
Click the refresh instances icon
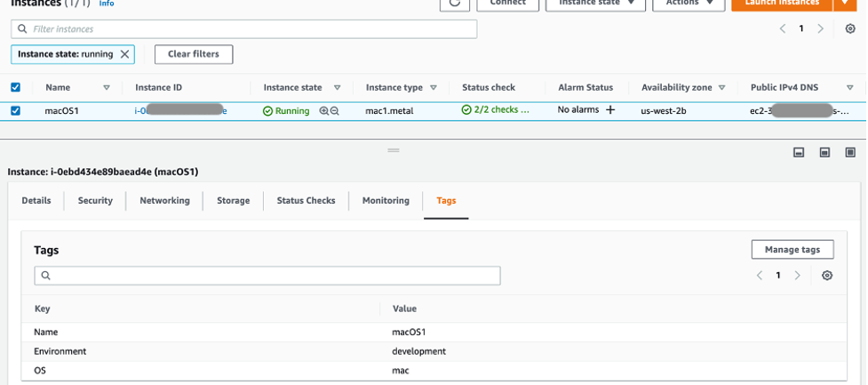tap(455, 4)
